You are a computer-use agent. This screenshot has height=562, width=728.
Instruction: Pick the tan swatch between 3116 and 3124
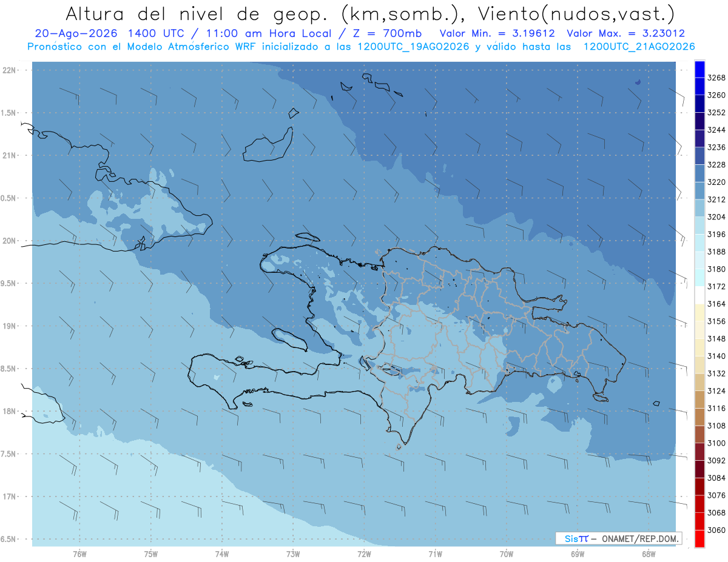699,399
